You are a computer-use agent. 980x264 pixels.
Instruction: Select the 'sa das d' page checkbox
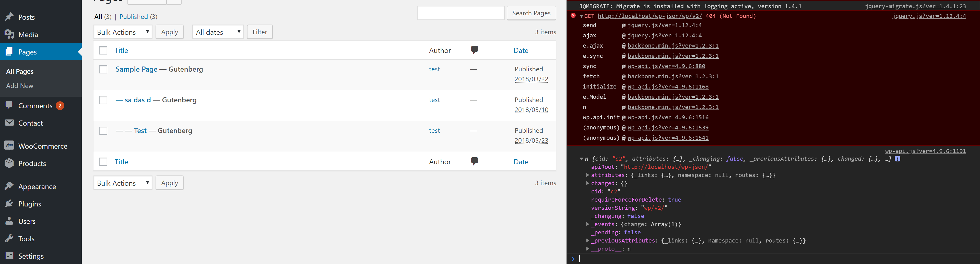point(103,100)
